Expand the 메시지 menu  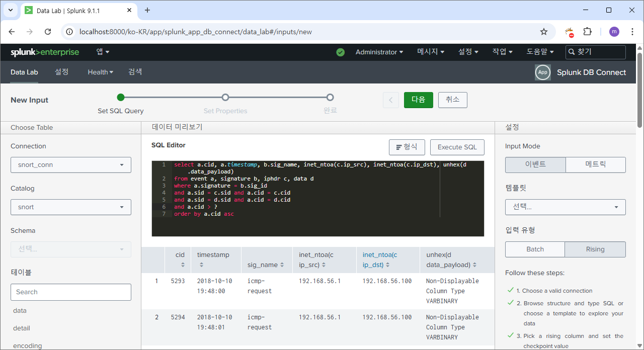click(431, 52)
